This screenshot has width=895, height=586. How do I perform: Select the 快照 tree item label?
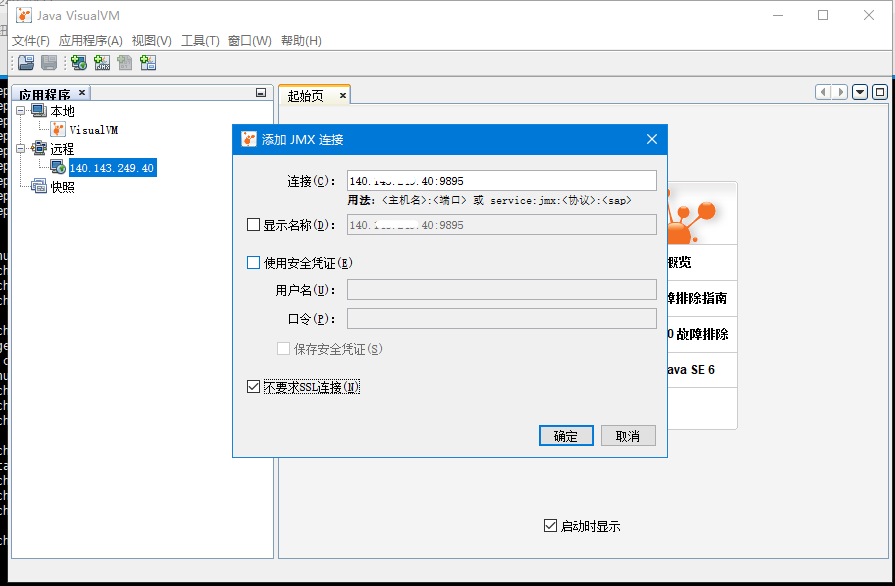tap(62, 187)
